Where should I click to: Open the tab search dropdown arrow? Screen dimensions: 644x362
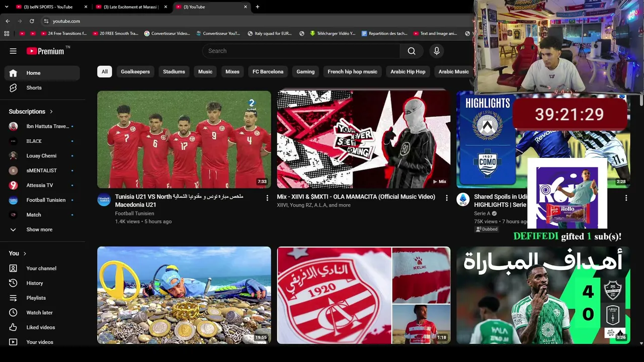pyautogui.click(x=7, y=7)
